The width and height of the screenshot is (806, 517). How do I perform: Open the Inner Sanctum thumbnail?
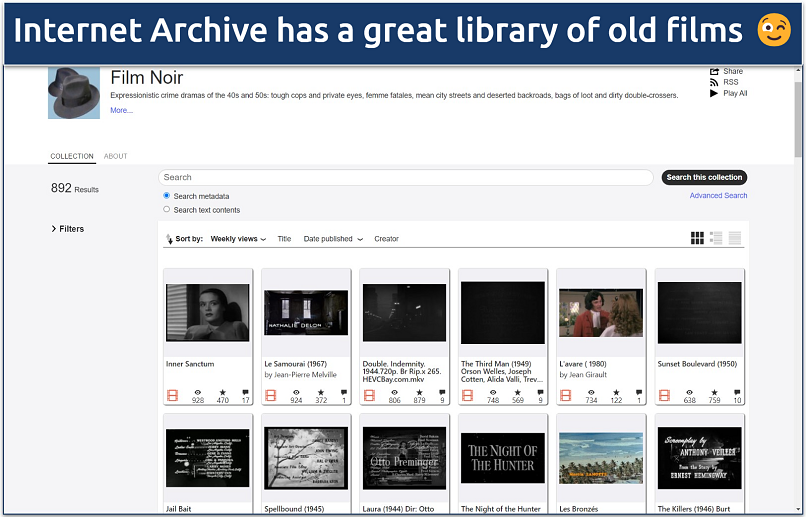point(208,312)
